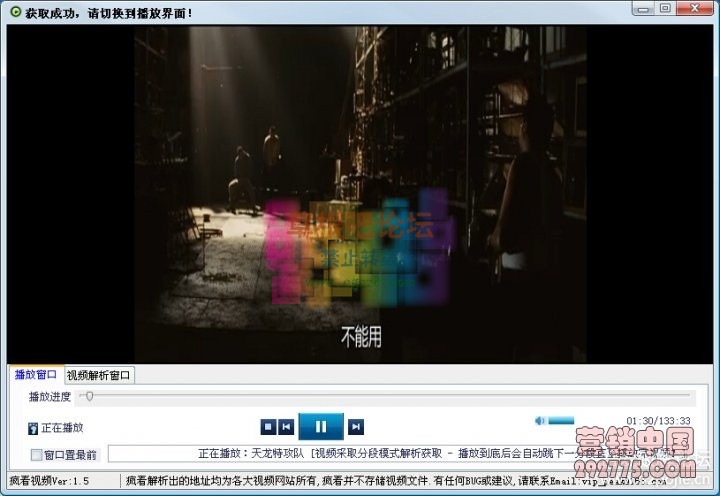Switch to the 播放窗口 tab
This screenshot has width=720, height=496.
[35, 375]
